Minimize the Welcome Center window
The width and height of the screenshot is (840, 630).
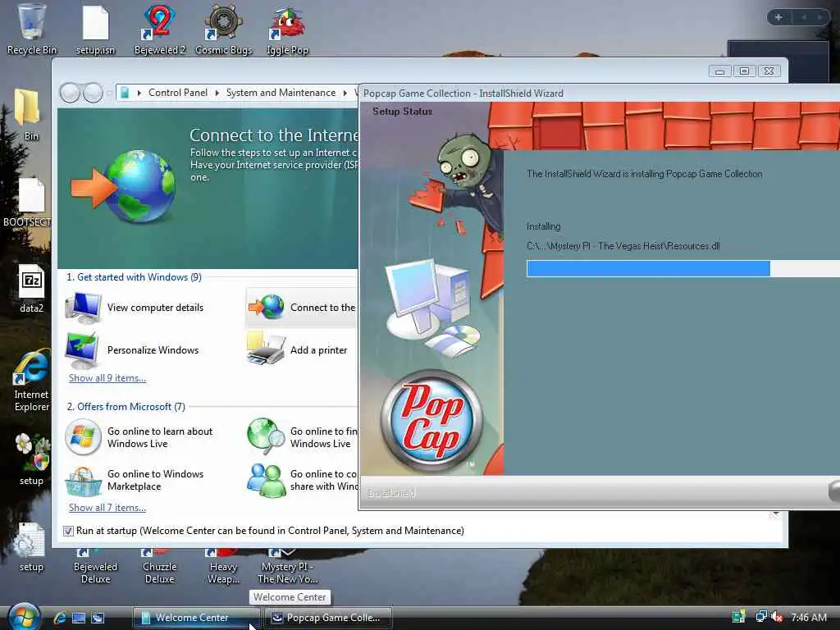[719, 71]
